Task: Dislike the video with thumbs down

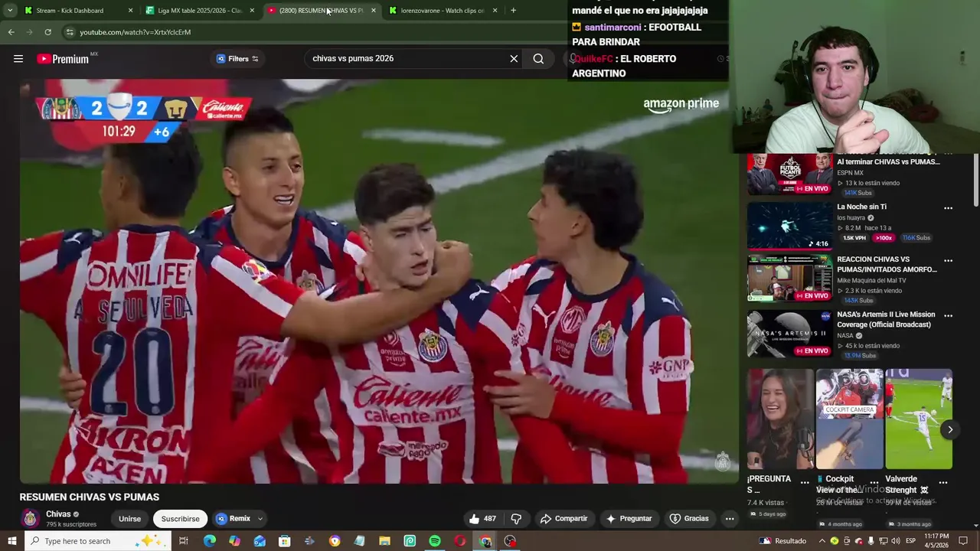Action: (x=516, y=519)
